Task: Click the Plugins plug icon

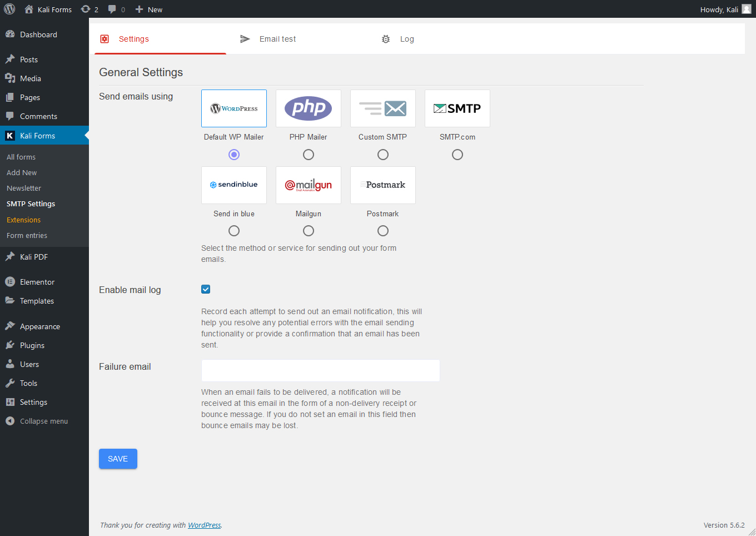Action: pos(10,345)
